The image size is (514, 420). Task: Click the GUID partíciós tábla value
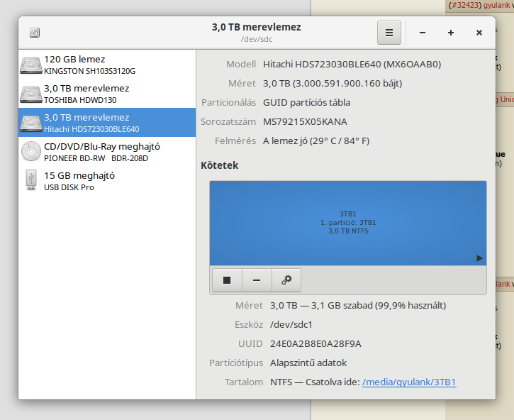click(306, 102)
